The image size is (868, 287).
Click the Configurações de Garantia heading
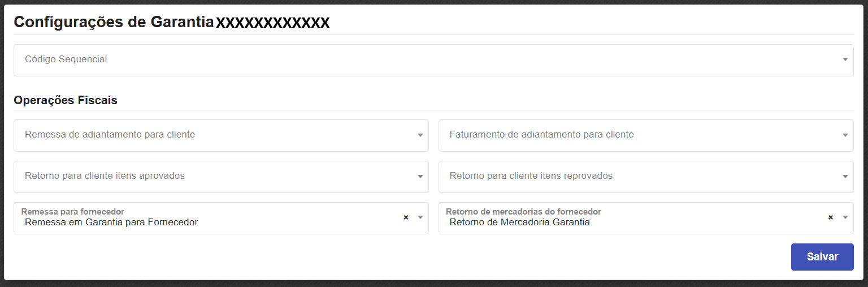[x=114, y=22]
